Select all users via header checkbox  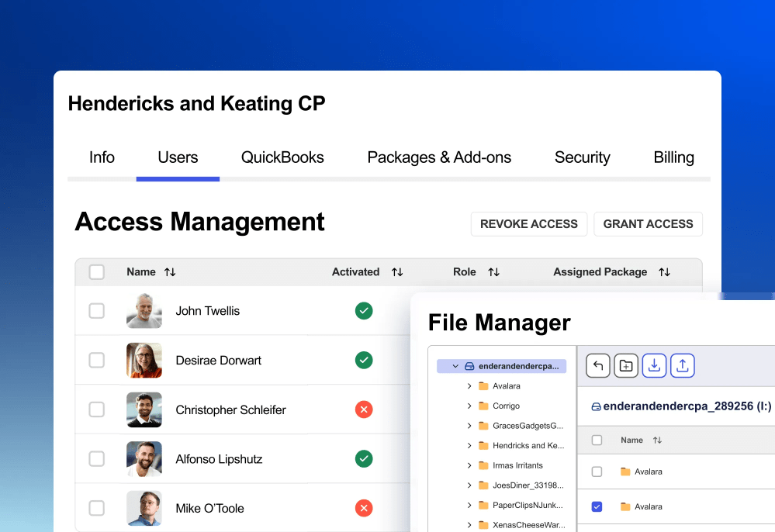click(96, 271)
